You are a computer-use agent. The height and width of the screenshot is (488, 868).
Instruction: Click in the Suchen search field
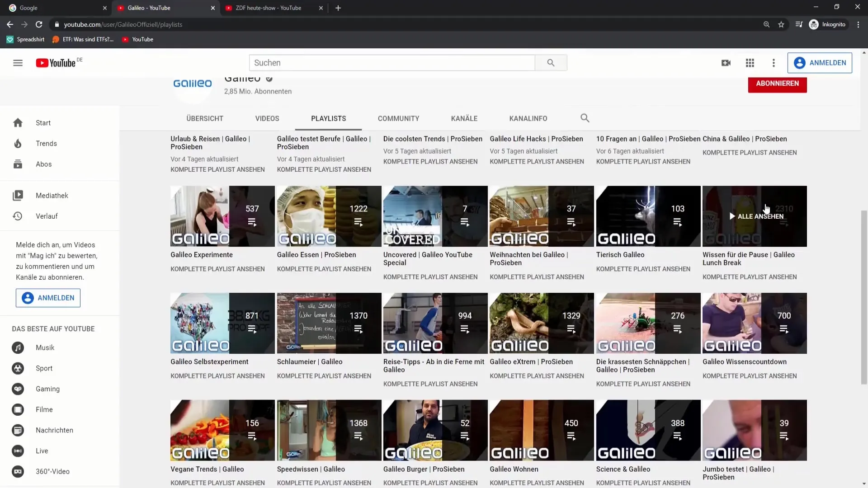(x=392, y=63)
